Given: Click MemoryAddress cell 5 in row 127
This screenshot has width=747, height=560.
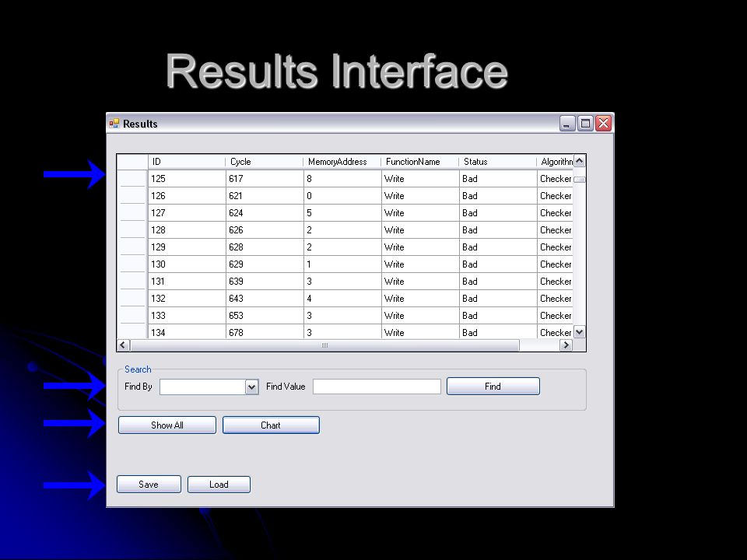Looking at the screenshot, I should [342, 213].
